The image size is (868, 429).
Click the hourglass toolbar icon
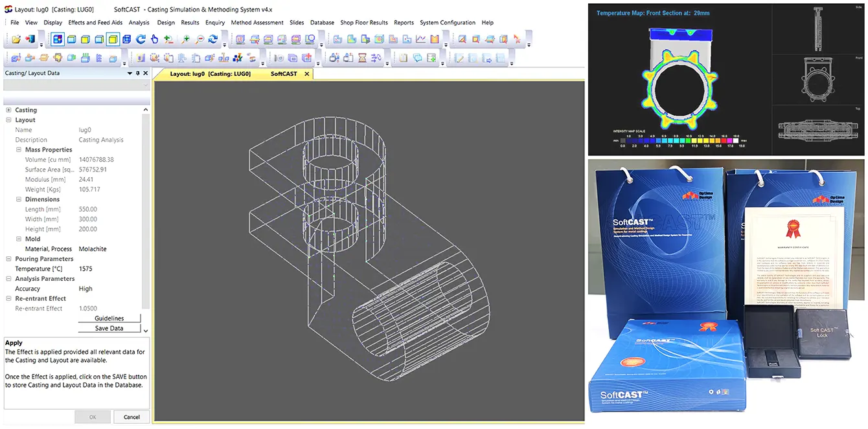(x=363, y=58)
